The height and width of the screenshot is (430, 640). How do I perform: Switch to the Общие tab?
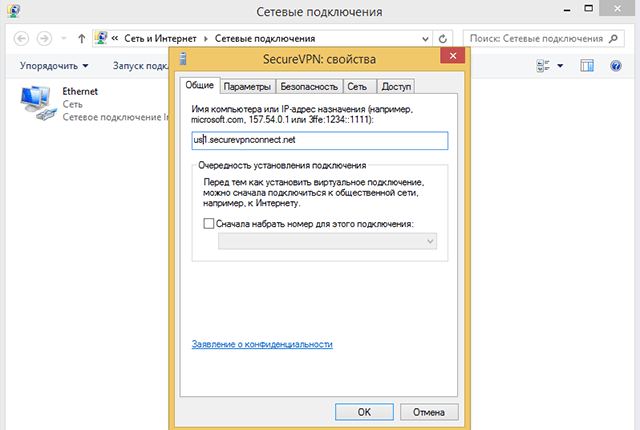(200, 85)
